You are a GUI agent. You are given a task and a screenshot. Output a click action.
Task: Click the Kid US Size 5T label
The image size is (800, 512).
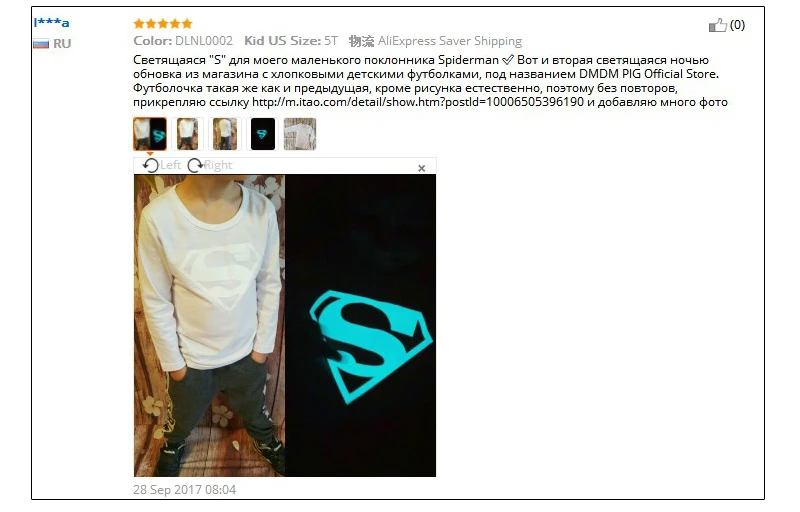(x=291, y=41)
